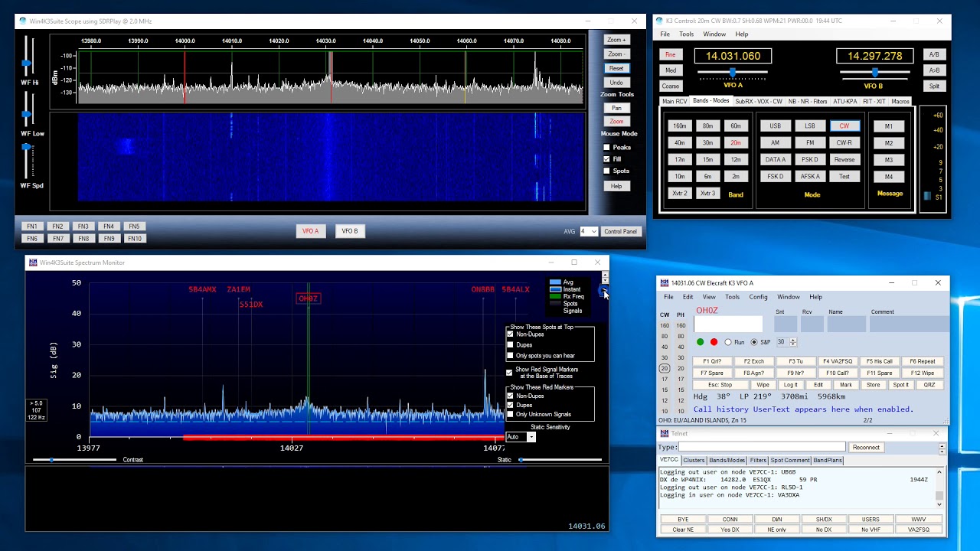The image size is (980, 551).
Task: Open the AVG dropdown in Scope
Action: [593, 231]
